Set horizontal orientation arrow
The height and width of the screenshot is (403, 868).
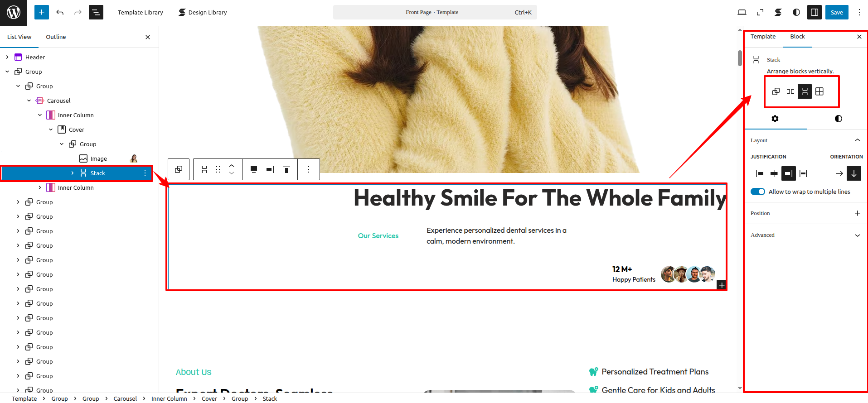tap(839, 173)
